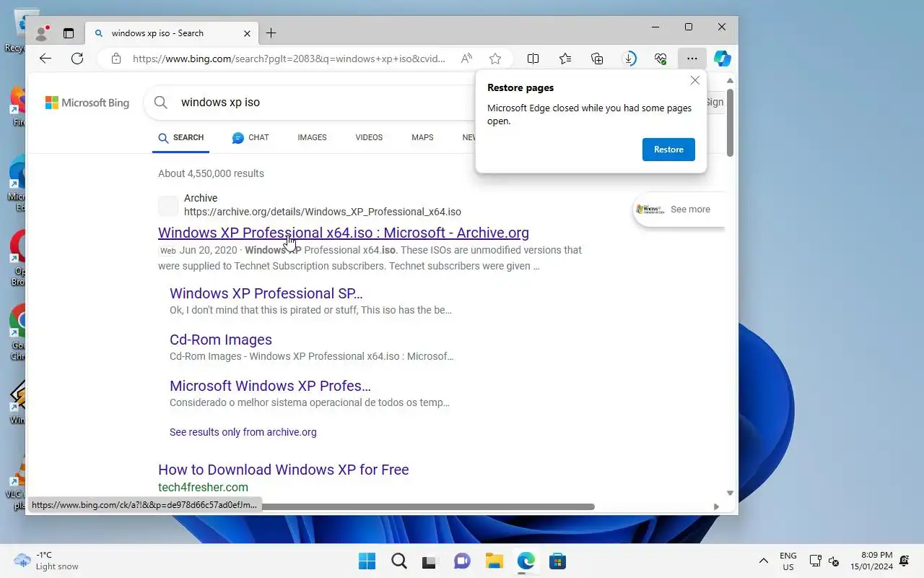Click the Microsoft Bing logo
This screenshot has height=578, width=924.
coord(87,103)
